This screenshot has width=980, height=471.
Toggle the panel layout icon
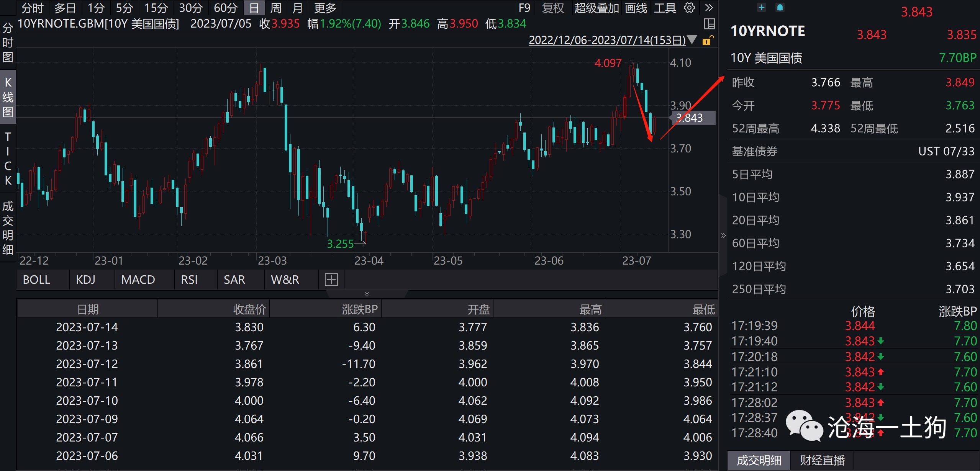[x=709, y=24]
